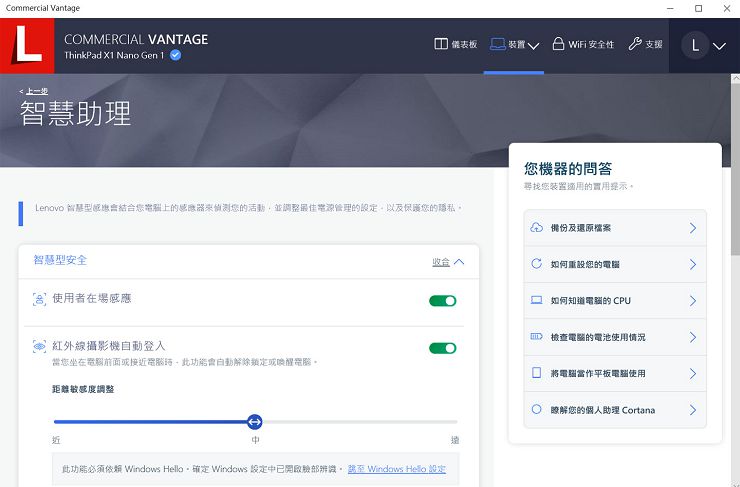Click the arrow on the tablet use row

point(693,373)
